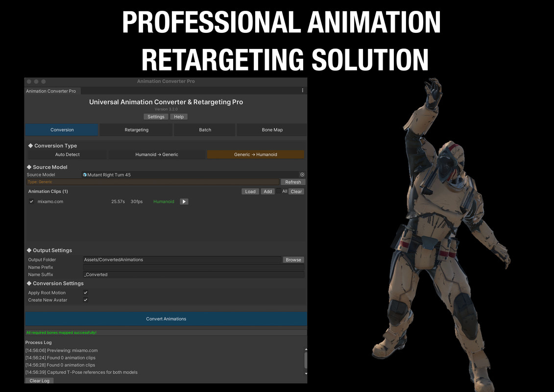Click the Help button
The image size is (554, 392).
tap(179, 117)
